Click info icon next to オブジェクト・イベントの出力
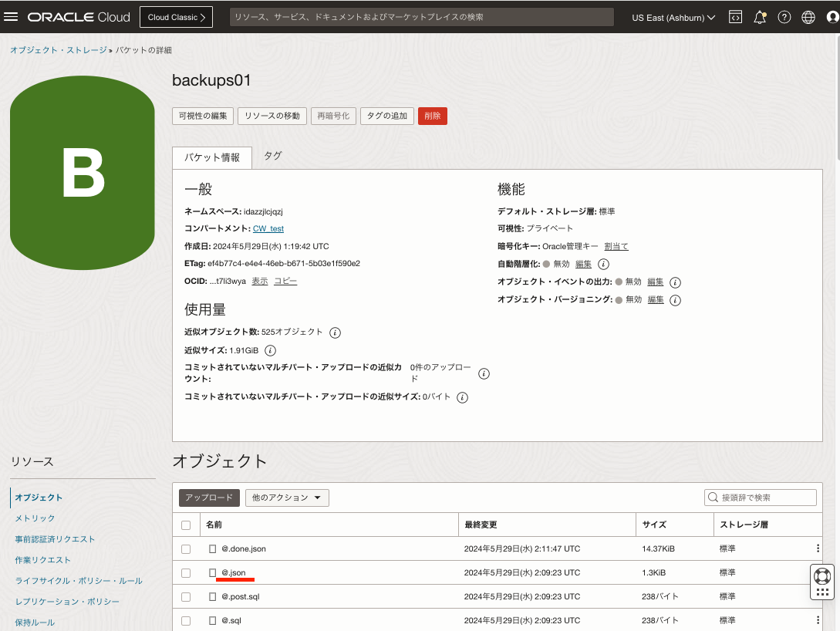Viewport: 840px width, 631px height. pos(675,282)
